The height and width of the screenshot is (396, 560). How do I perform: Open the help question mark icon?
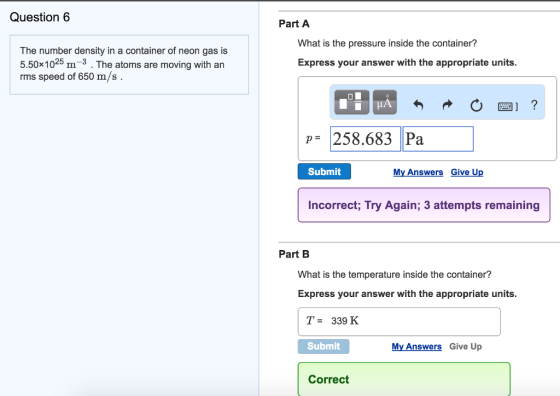(534, 105)
